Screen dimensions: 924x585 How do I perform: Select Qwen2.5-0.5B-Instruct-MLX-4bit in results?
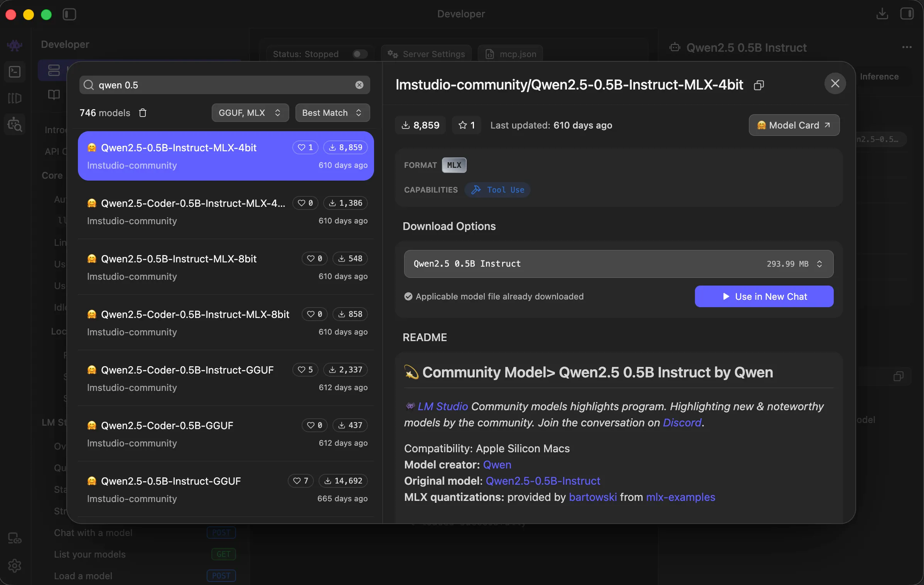226,156
